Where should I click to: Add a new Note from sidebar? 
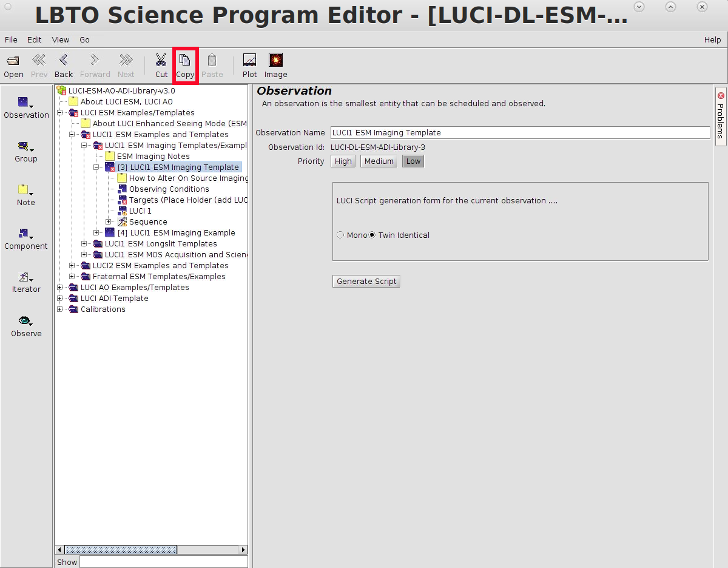pyautogui.click(x=26, y=195)
